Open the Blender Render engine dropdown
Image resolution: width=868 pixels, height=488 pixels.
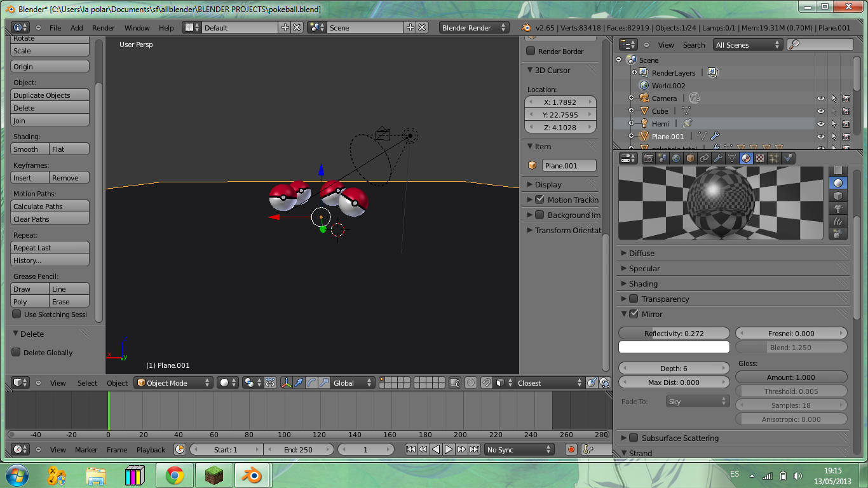point(475,27)
